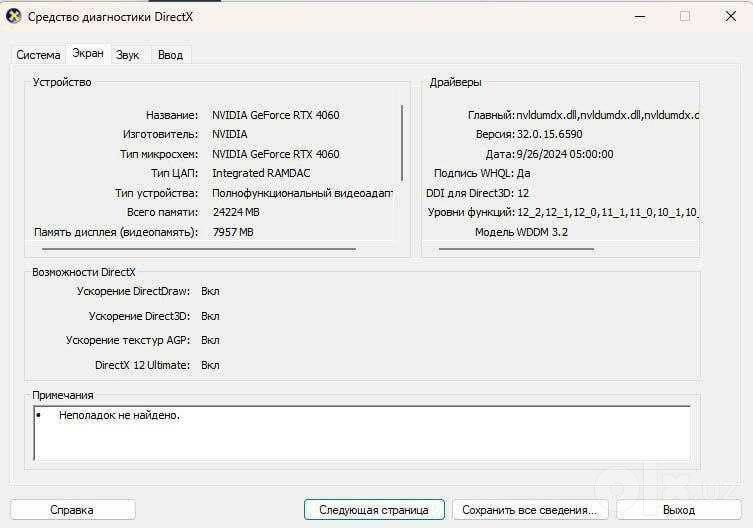Click the Главный driver nvldumdx.dll value
The width and height of the screenshot is (753, 528).
[607, 115]
